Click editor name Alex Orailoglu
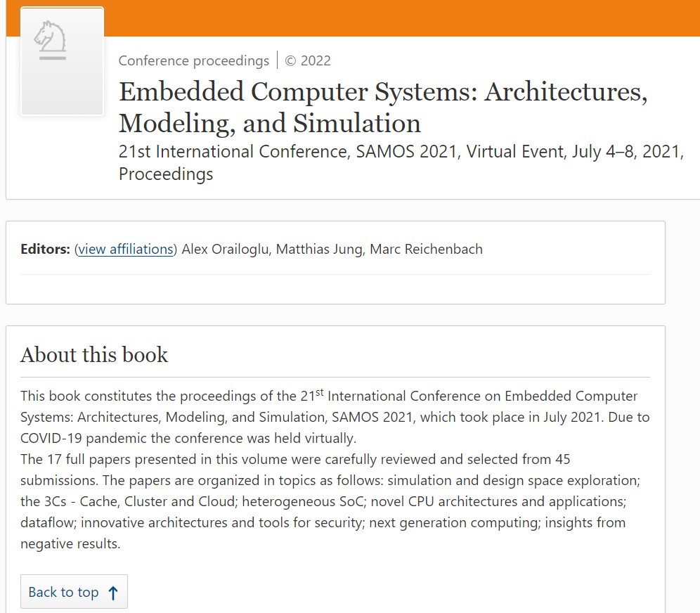 tap(224, 249)
